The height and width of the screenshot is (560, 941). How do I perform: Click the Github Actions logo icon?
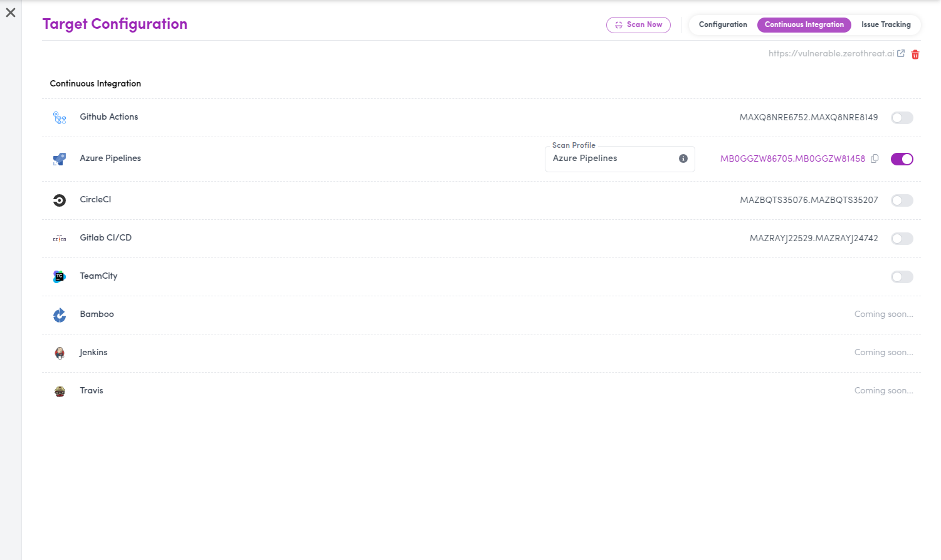(60, 117)
